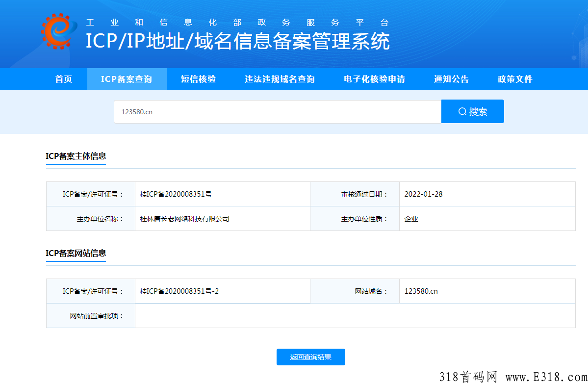This screenshot has height=383, width=588.
Task: Select 企业 unit nature value
Action: pyautogui.click(x=411, y=219)
